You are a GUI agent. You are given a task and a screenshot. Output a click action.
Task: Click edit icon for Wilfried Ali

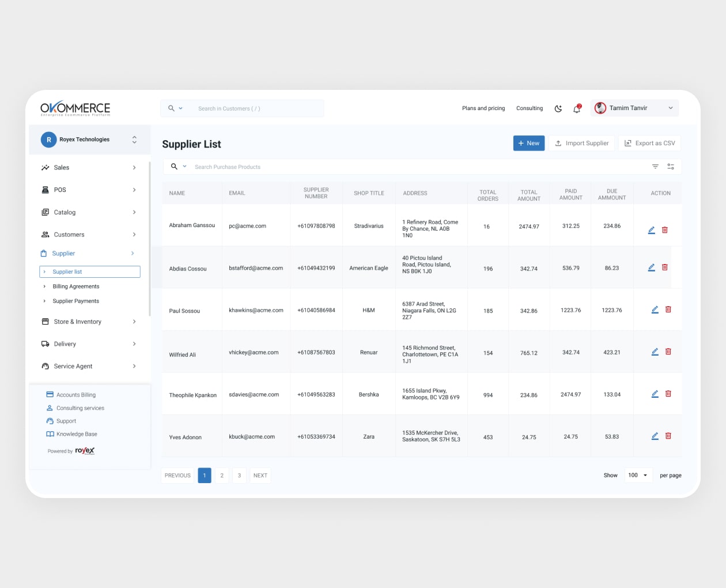(x=655, y=352)
